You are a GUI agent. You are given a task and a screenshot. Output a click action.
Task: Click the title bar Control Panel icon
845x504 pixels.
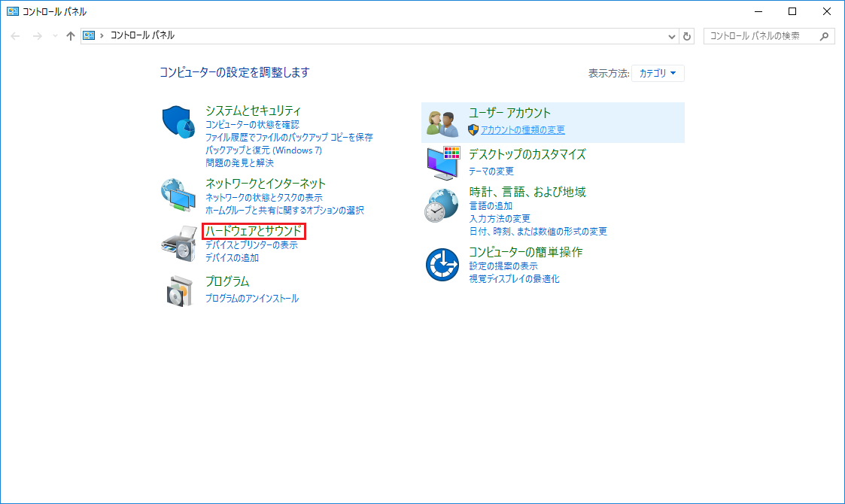coord(12,11)
